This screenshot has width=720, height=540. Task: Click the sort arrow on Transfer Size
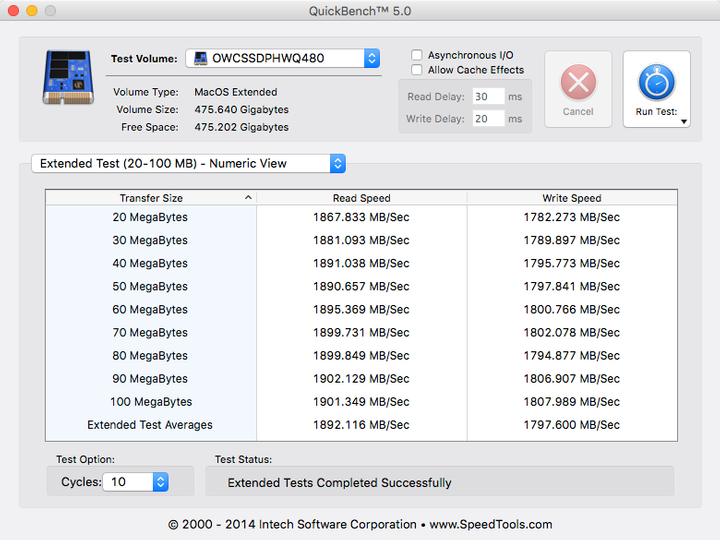tap(248, 198)
